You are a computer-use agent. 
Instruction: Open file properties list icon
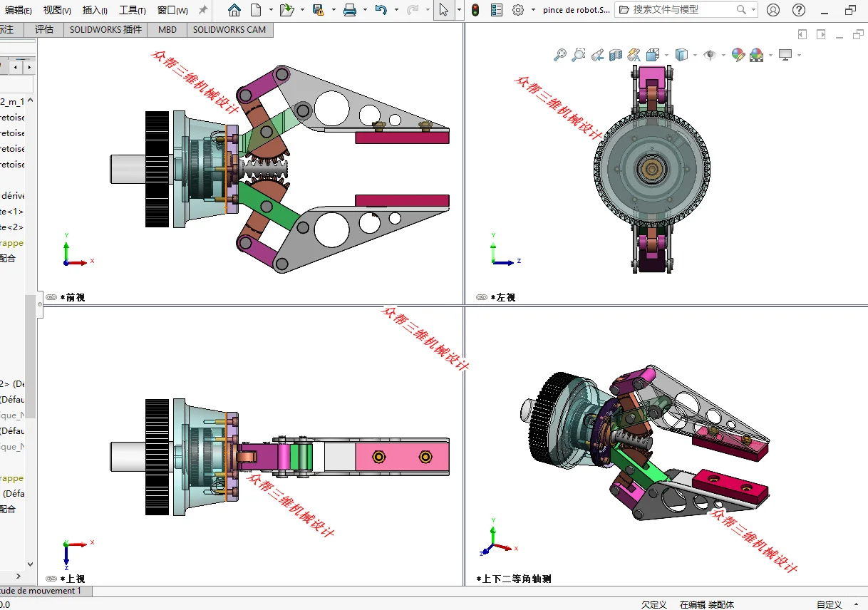coord(497,10)
